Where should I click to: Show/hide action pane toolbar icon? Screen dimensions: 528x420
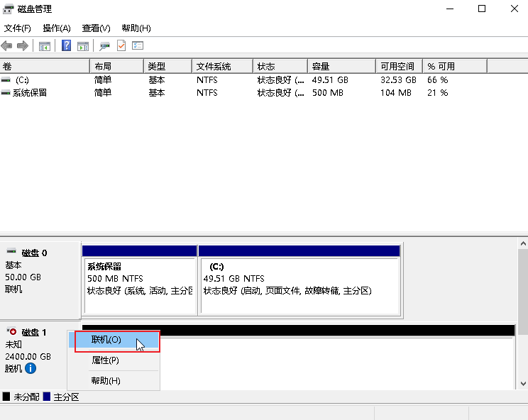(83, 46)
